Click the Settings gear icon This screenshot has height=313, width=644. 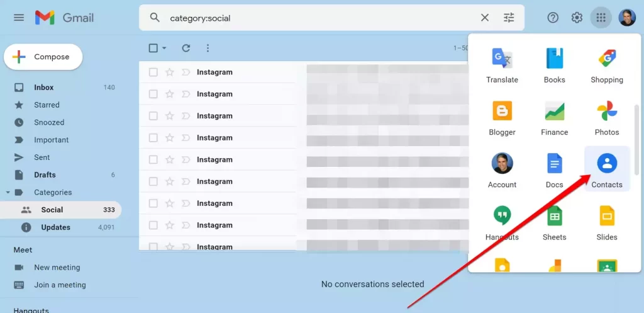tap(577, 18)
